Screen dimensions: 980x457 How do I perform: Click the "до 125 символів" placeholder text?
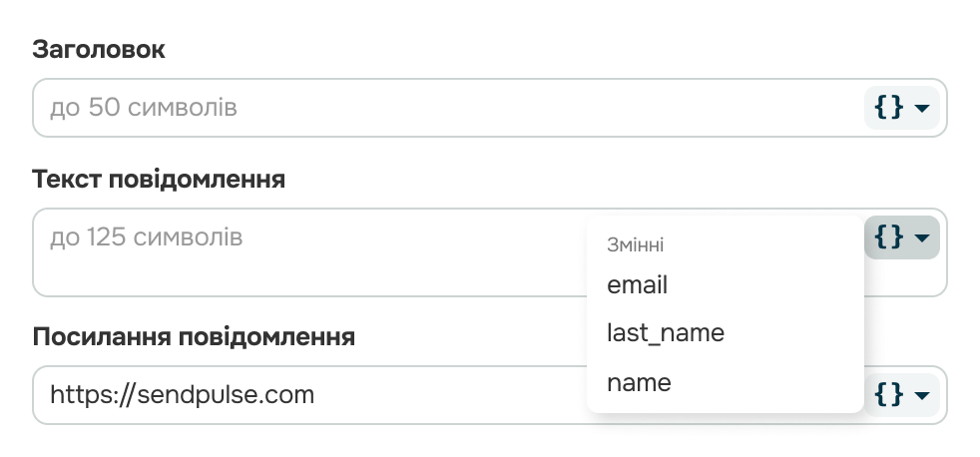(146, 237)
